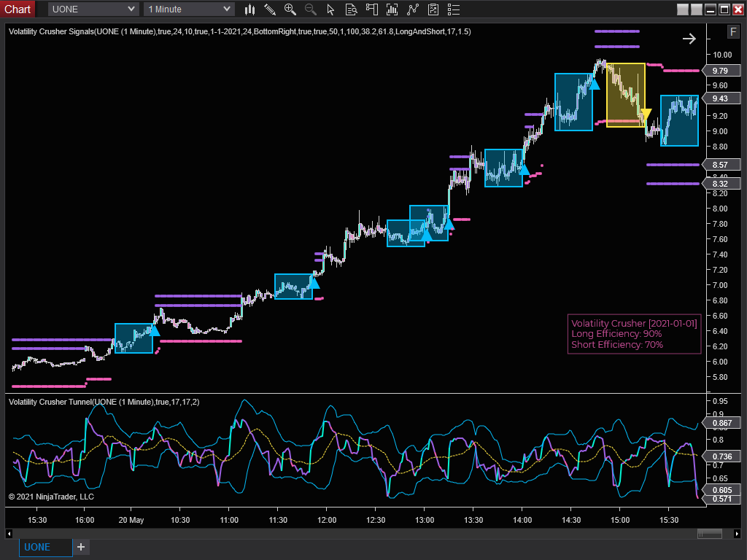Open the Chart Trader icon
Viewport: 747px width, 560px height.
click(x=373, y=9)
